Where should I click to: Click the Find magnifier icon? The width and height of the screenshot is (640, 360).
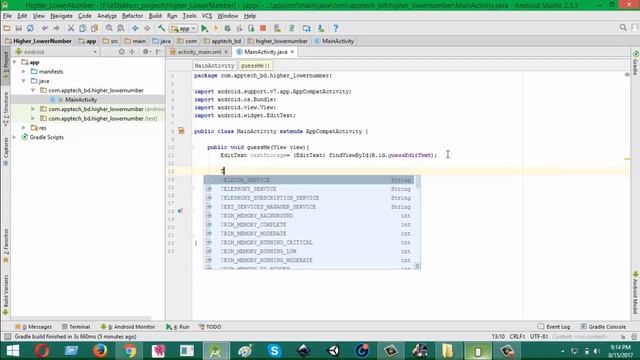pos(109,28)
